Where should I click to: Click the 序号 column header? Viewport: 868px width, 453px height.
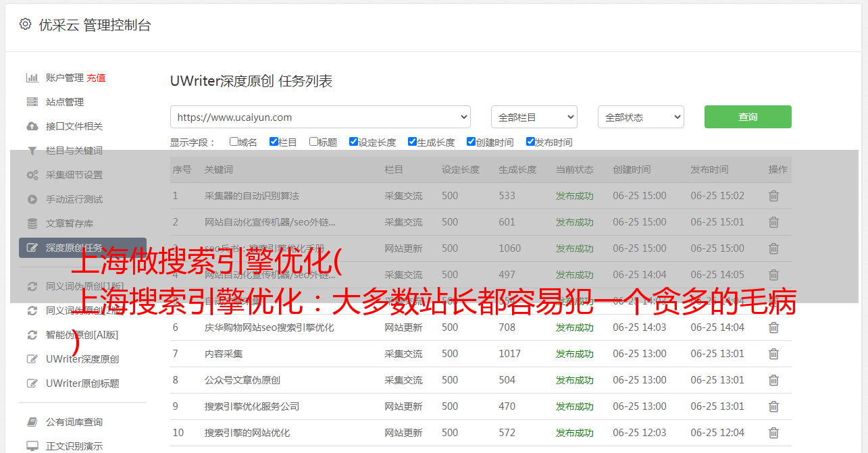tap(182, 169)
